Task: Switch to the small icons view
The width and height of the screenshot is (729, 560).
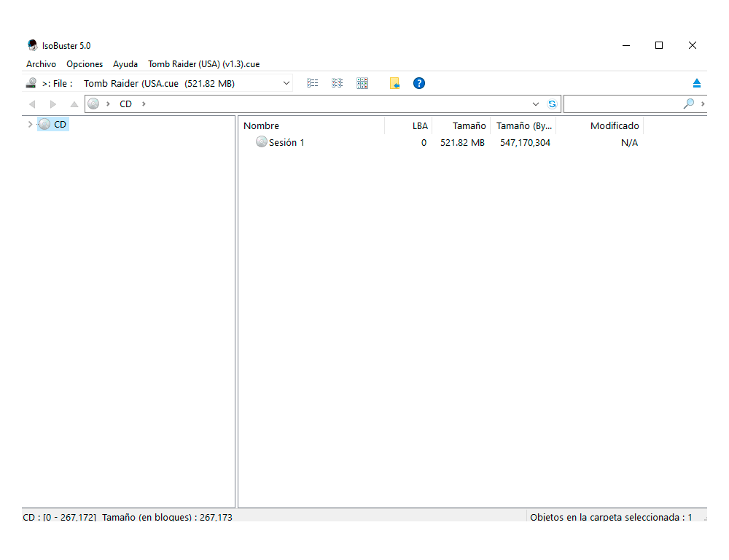Action: (337, 83)
